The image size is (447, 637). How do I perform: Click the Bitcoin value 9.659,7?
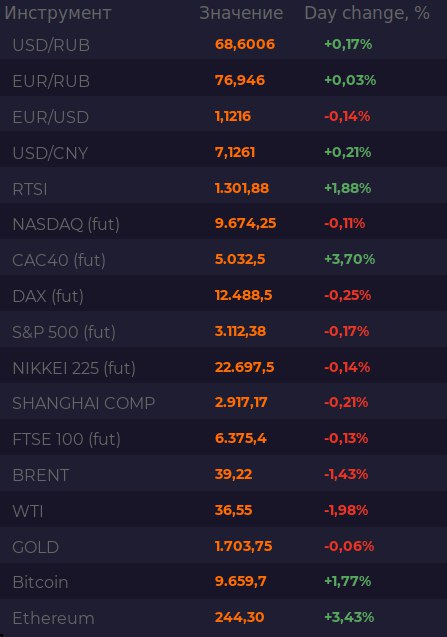[x=241, y=581]
